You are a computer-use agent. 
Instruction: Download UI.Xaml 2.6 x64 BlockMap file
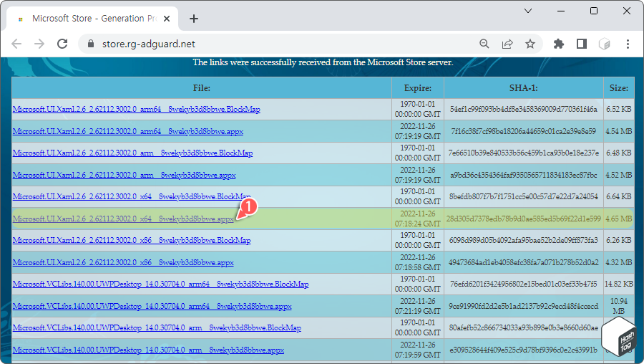[x=132, y=196]
